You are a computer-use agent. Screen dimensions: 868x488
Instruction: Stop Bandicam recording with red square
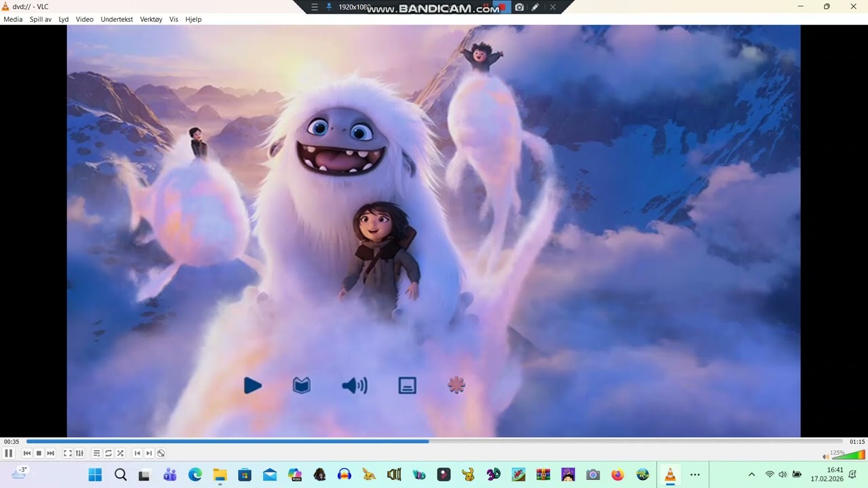502,7
